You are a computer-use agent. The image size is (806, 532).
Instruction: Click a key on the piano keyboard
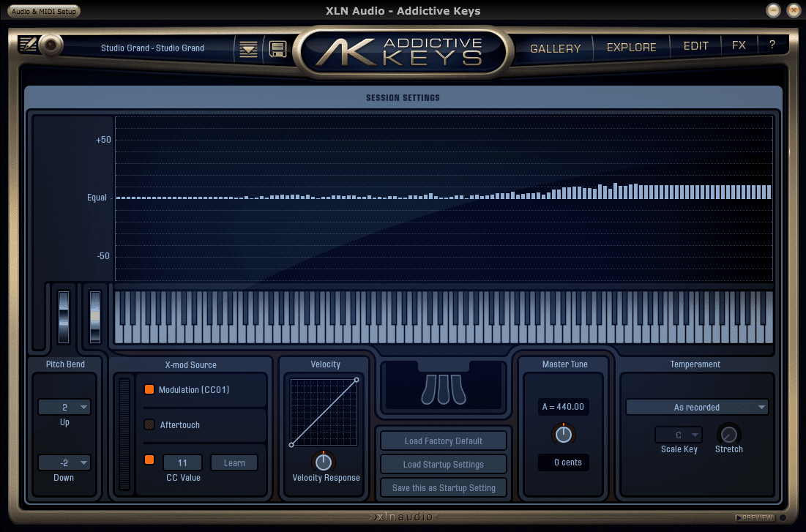tap(444, 317)
